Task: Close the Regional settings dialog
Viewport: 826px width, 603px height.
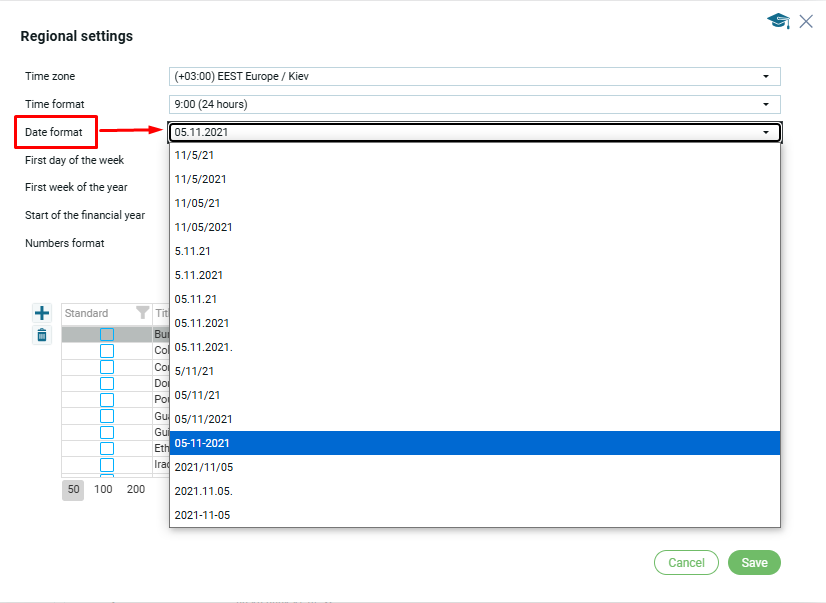Action: coord(806,21)
